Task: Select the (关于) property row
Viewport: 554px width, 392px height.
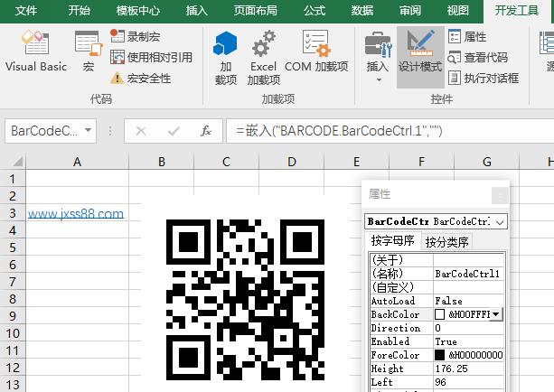Action: coord(437,260)
